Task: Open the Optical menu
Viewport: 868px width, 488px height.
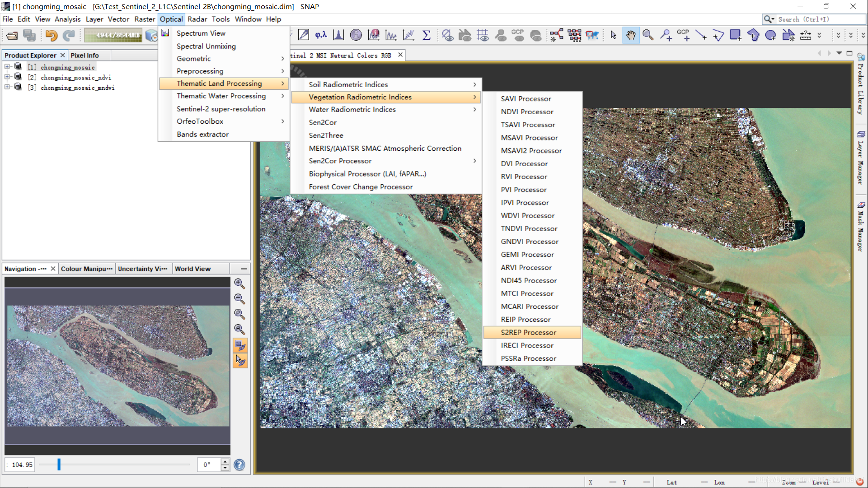Action: pyautogui.click(x=171, y=19)
